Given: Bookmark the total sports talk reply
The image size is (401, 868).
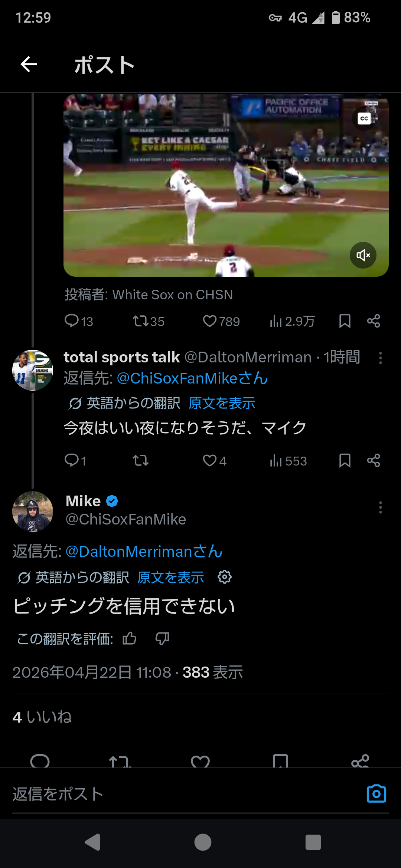Looking at the screenshot, I should [x=345, y=461].
